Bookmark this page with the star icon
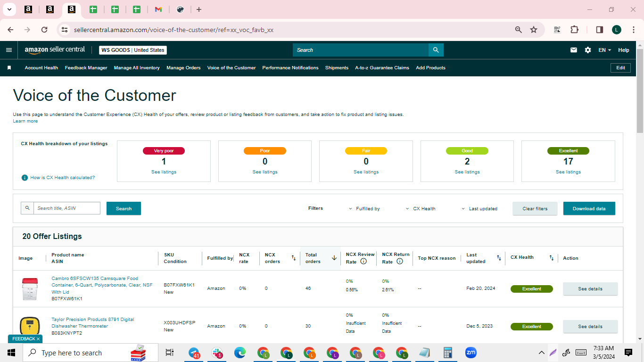 pos(534,30)
